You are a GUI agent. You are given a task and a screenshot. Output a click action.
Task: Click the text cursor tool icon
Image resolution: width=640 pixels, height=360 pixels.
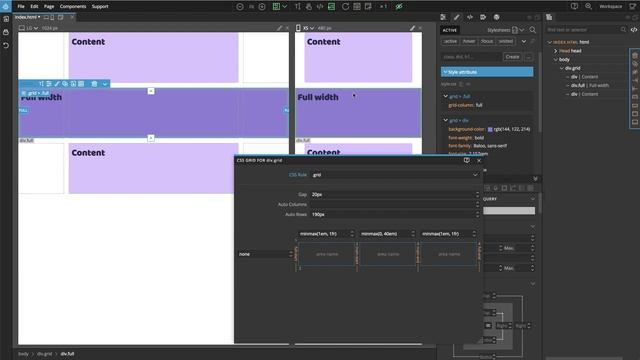click(298, 7)
